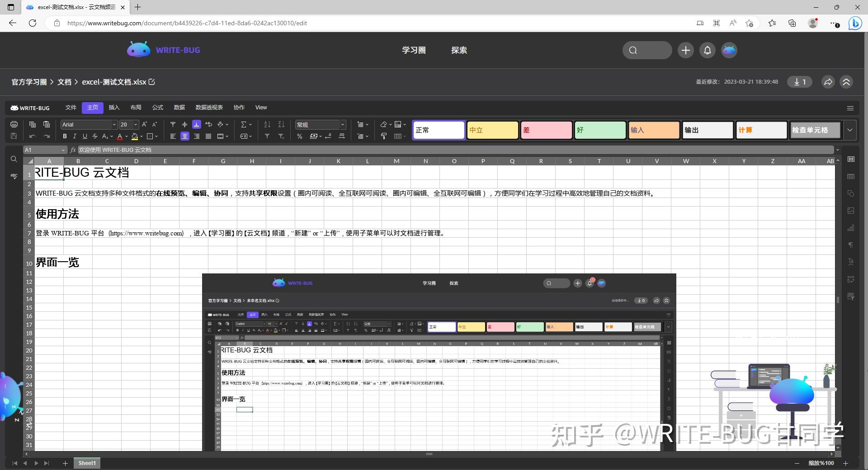Toggle bottom vertical alignment
The width and height of the screenshot is (868, 470).
[x=196, y=125]
